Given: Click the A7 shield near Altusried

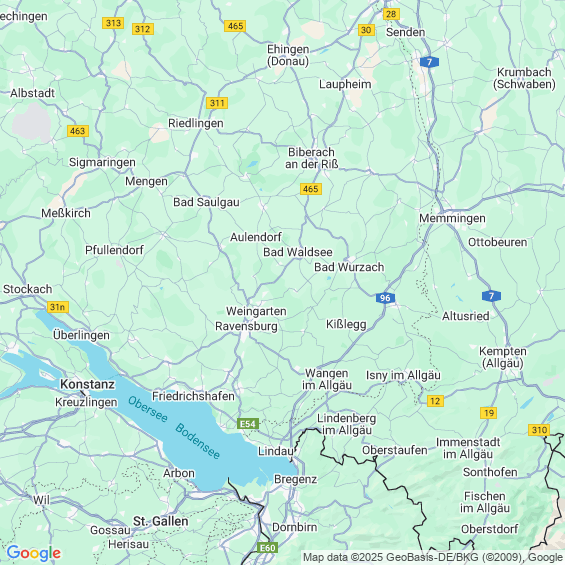Looking at the screenshot, I should coord(491,296).
